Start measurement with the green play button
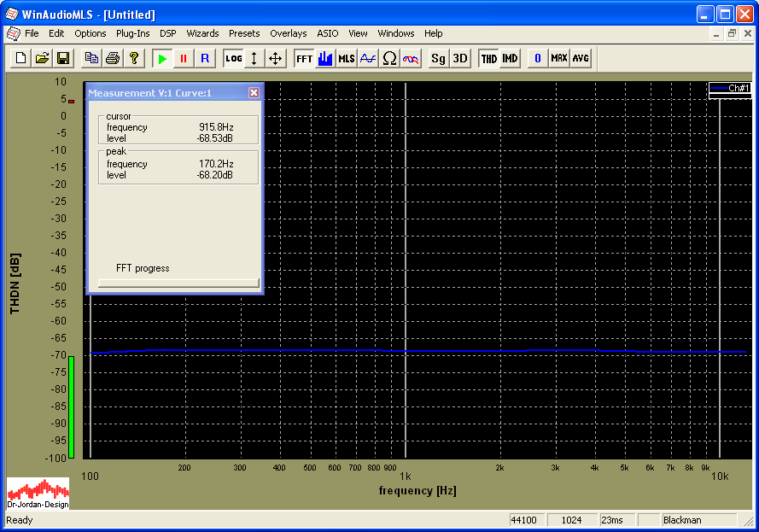This screenshot has height=532, width=759. [162, 58]
